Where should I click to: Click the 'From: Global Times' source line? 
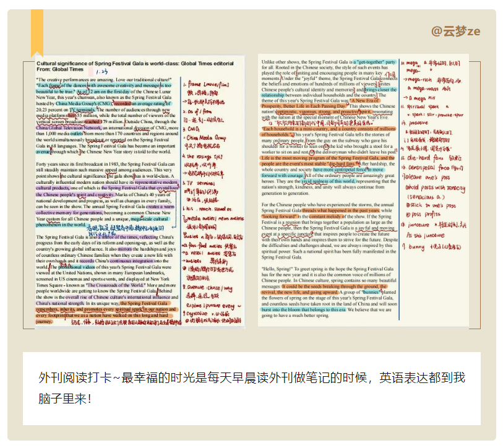coord(61,70)
